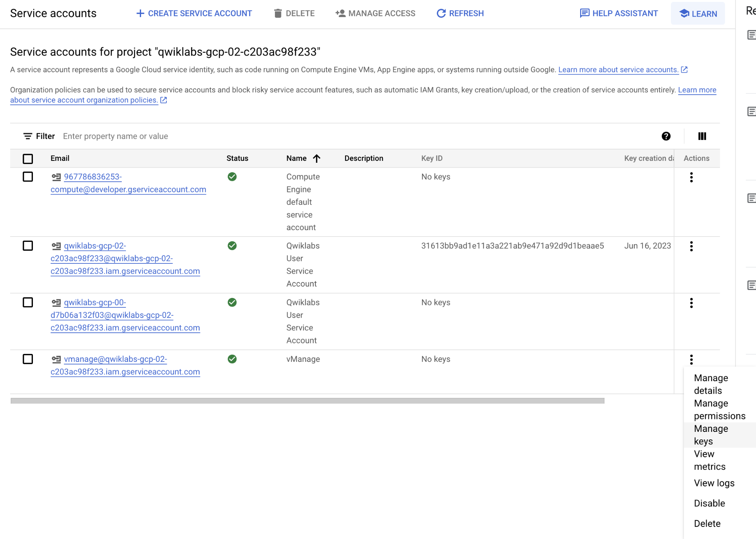Open actions menu for Compute Engine default account
756x539 pixels.
click(691, 177)
